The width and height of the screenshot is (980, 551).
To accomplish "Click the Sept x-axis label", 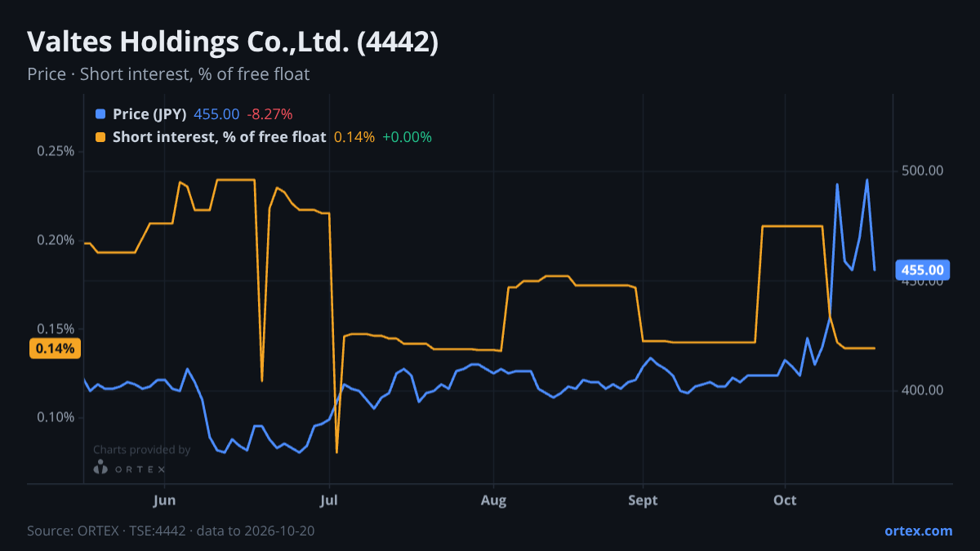I will pyautogui.click(x=644, y=500).
